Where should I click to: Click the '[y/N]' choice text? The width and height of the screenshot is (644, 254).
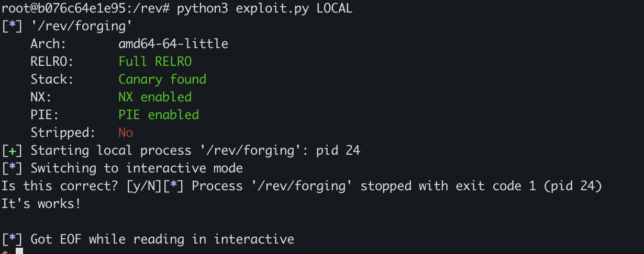pos(145,186)
